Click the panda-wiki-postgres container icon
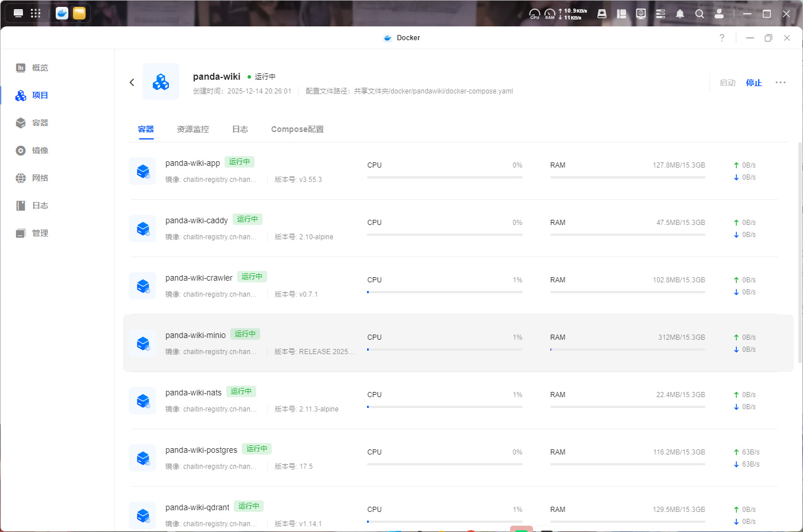 pos(142,458)
